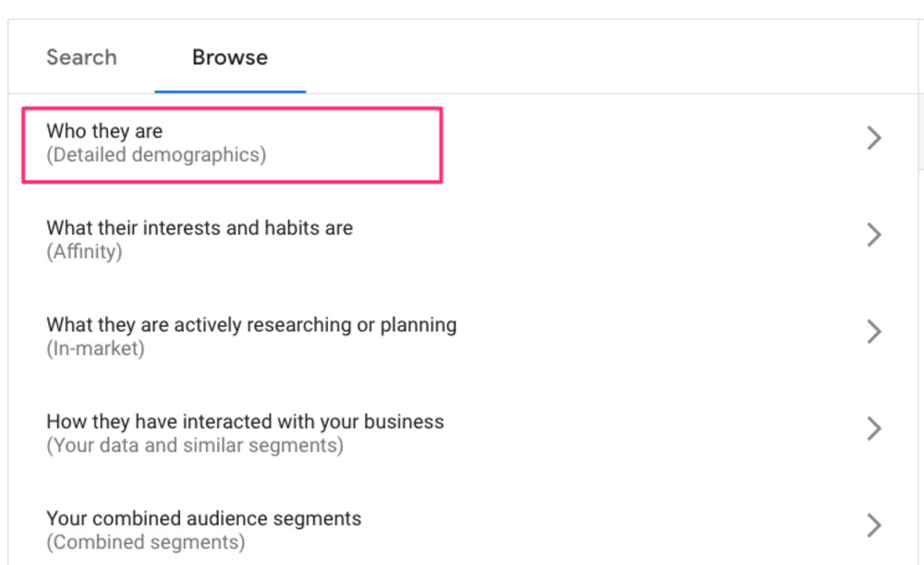Click the scrollbar at the right edge
The width and height of the screenshot is (924, 565).
920,129
